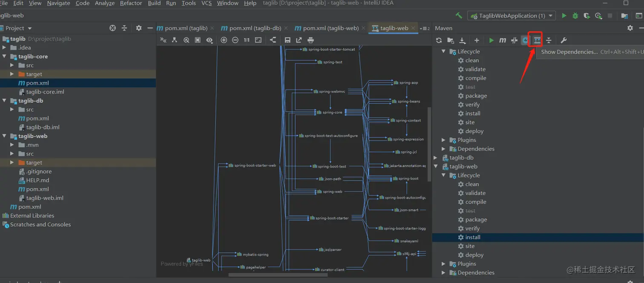
Task: Click the Show Dependencies icon in Maven toolbar
Action: click(x=537, y=40)
